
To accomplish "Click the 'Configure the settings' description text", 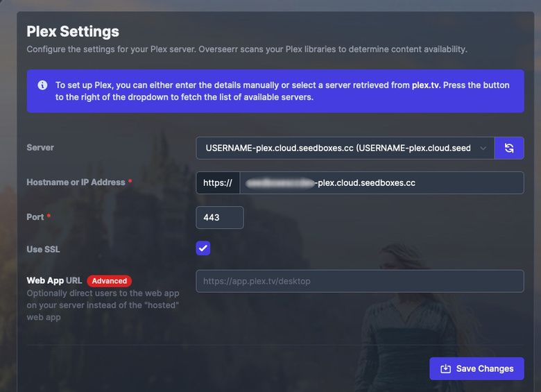I will (x=247, y=49).
